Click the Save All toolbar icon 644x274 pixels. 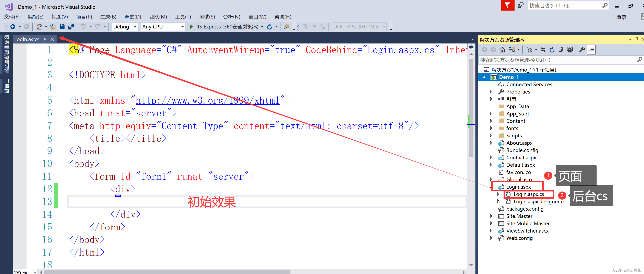click(71, 26)
